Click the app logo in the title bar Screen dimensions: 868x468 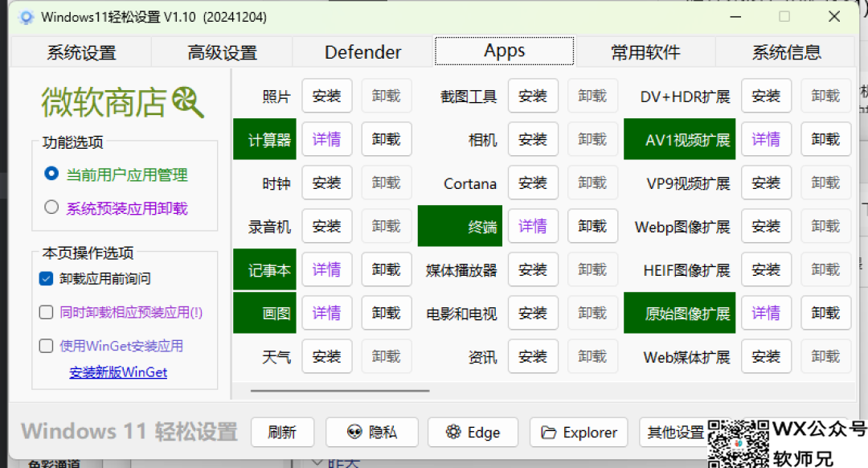coord(26,17)
